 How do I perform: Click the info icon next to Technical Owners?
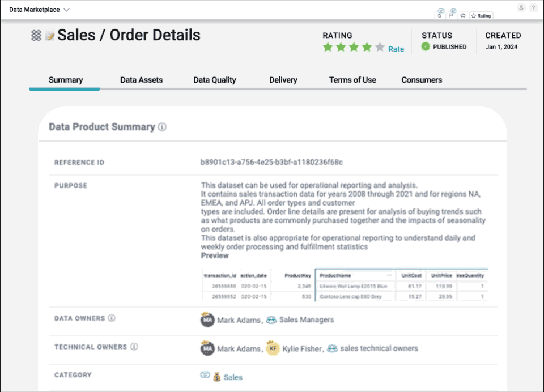click(x=134, y=347)
